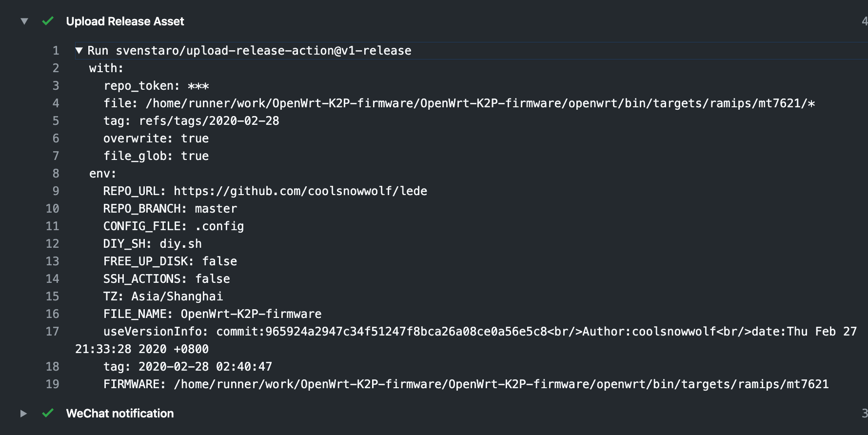Click line number 3 with the repo_token
The height and width of the screenshot is (435, 868).
coord(55,85)
